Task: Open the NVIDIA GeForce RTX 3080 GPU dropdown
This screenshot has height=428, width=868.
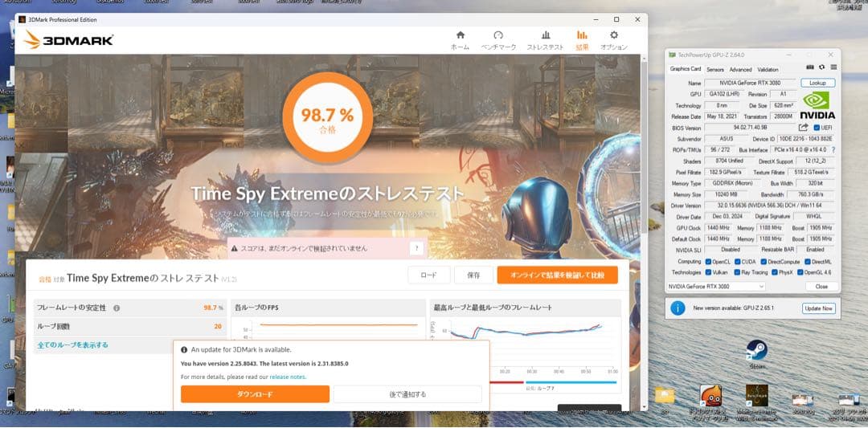Action: pos(716,287)
